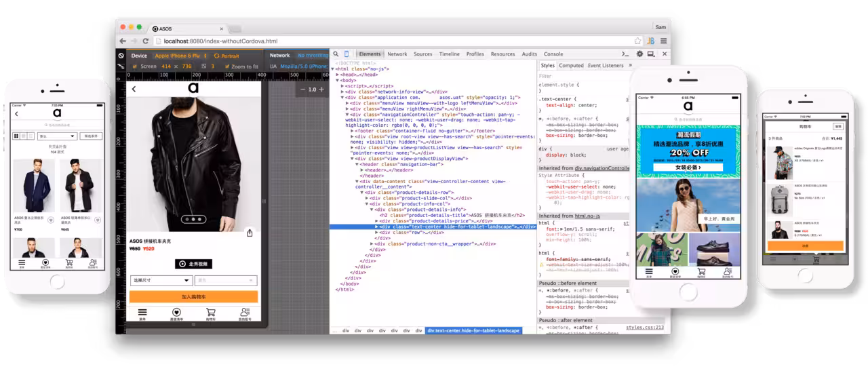Bookmark page with the star icon
The width and height of the screenshot is (868, 373).
638,41
